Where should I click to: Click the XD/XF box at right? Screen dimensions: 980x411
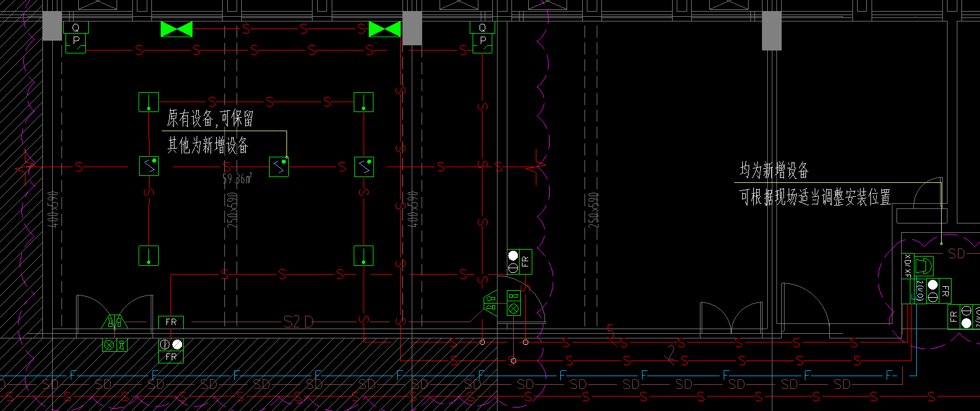click(x=908, y=266)
